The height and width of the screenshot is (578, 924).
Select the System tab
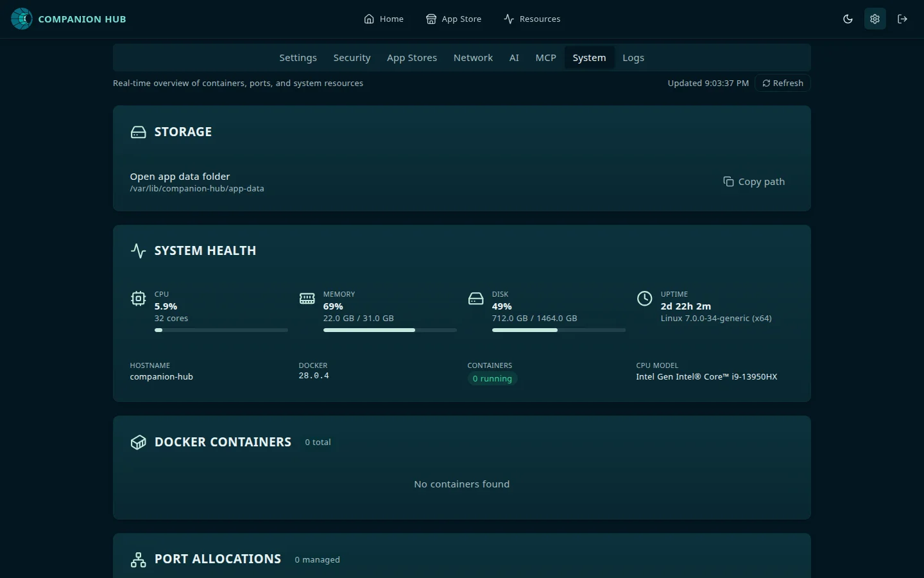coord(589,58)
